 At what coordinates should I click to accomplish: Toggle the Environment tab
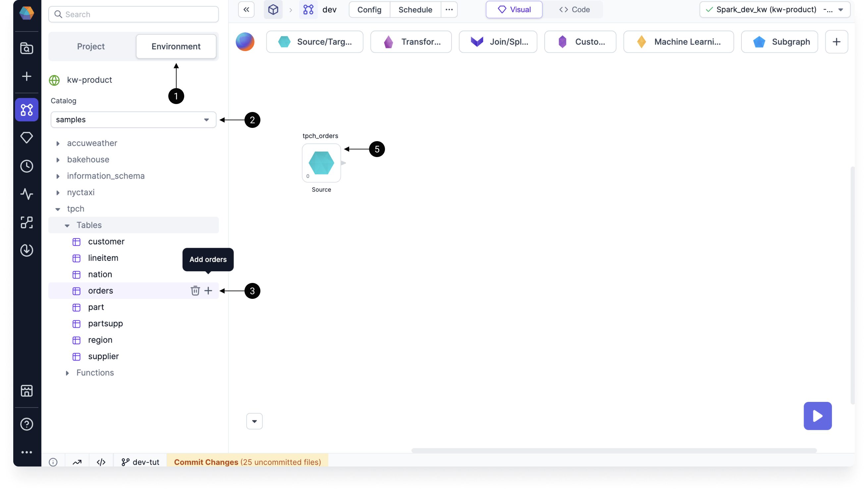pos(176,46)
